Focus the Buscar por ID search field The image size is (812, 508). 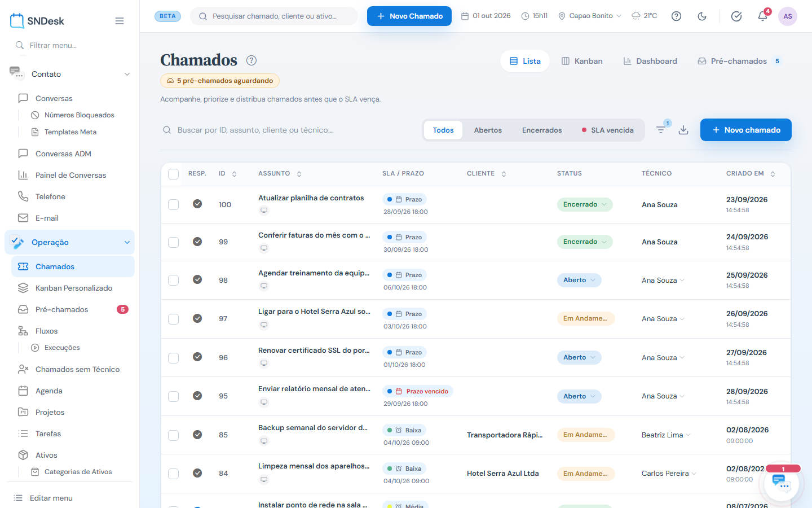(288, 130)
